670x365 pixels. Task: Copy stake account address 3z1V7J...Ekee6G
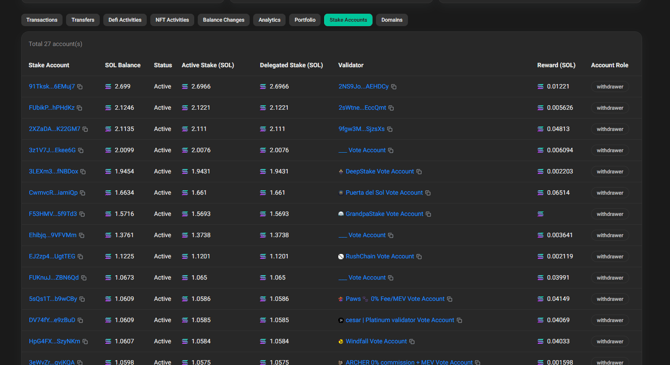click(x=81, y=150)
